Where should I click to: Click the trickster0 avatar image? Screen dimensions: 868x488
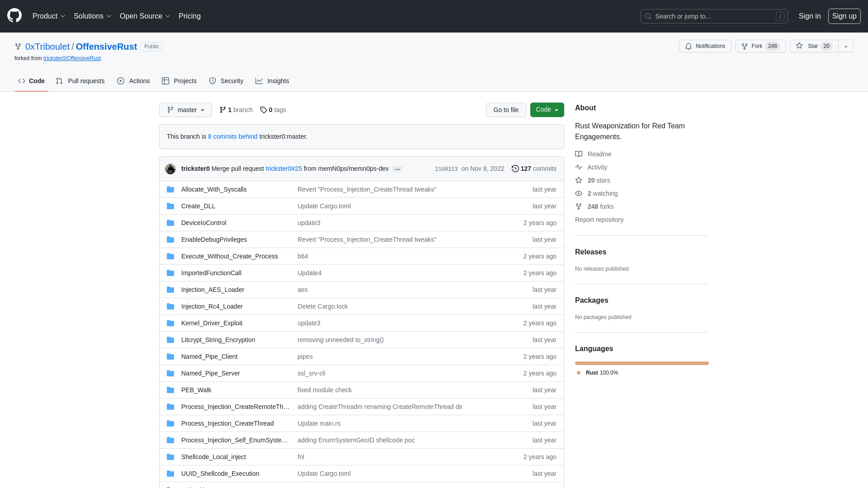point(170,169)
